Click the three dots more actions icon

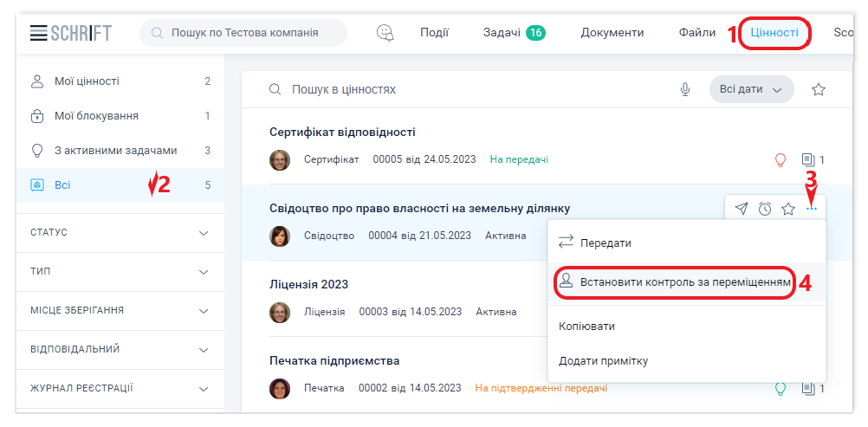[811, 209]
